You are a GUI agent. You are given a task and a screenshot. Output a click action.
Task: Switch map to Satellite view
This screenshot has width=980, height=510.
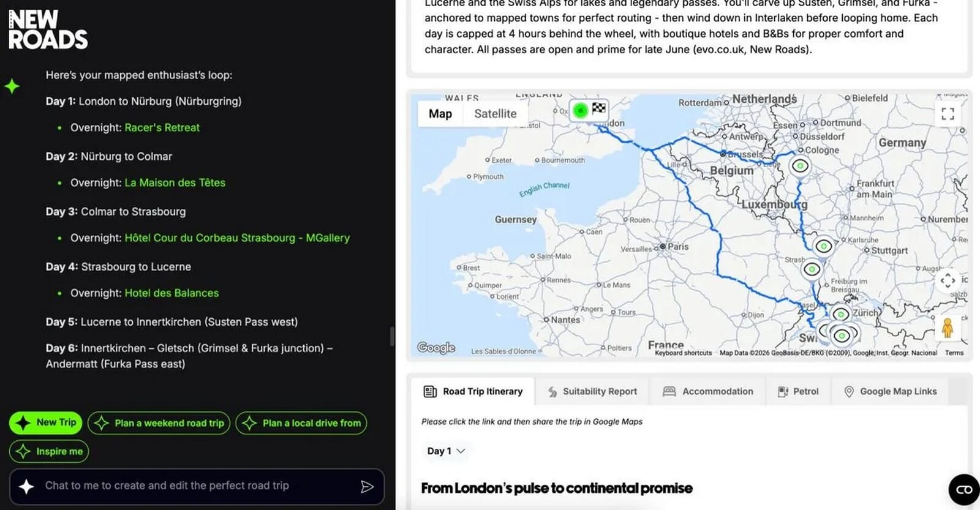[x=495, y=114]
